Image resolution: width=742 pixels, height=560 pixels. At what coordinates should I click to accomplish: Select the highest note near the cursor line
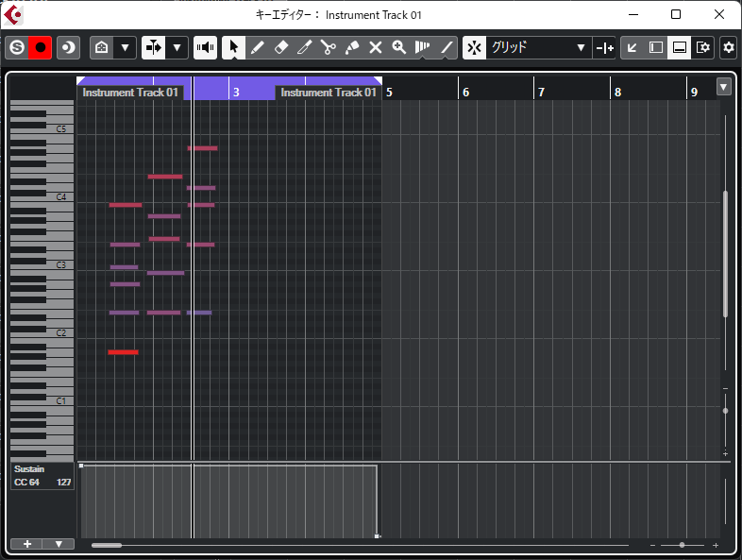tap(203, 148)
